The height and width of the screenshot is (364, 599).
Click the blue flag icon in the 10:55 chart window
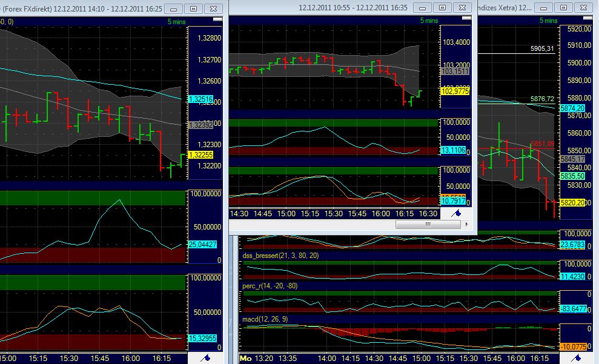[x=457, y=213]
